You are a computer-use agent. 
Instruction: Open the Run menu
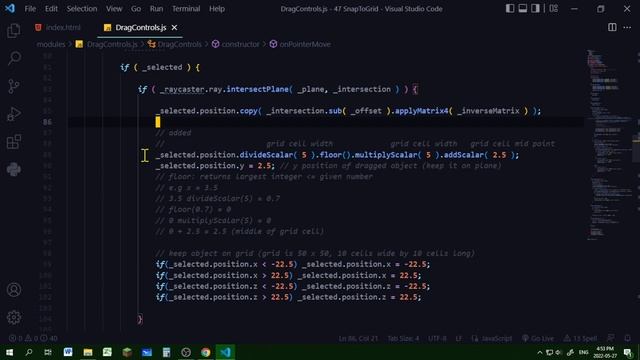(156, 9)
